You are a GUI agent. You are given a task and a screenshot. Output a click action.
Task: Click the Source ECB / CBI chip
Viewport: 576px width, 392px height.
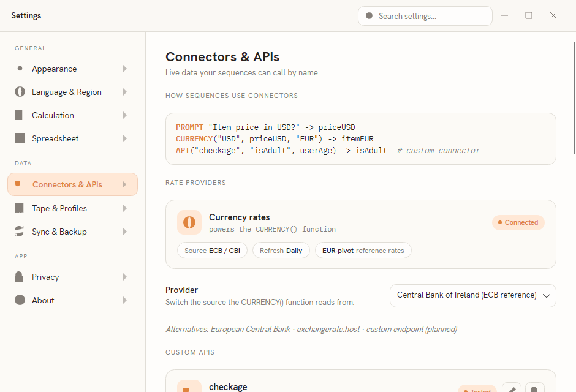(212, 251)
